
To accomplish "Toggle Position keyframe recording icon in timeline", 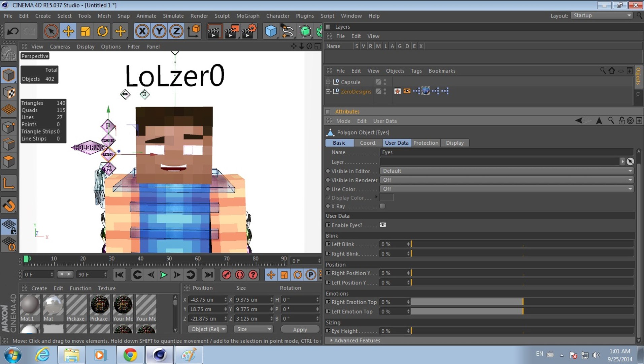I will [271, 275].
